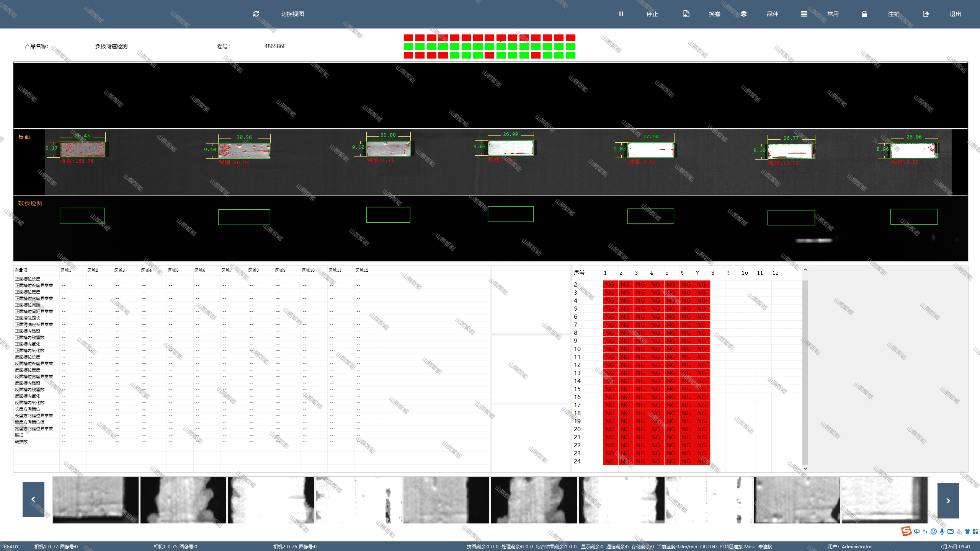This screenshot has width=980, height=551.
Task: Click the pause icon beside 停止
Action: 621,14
